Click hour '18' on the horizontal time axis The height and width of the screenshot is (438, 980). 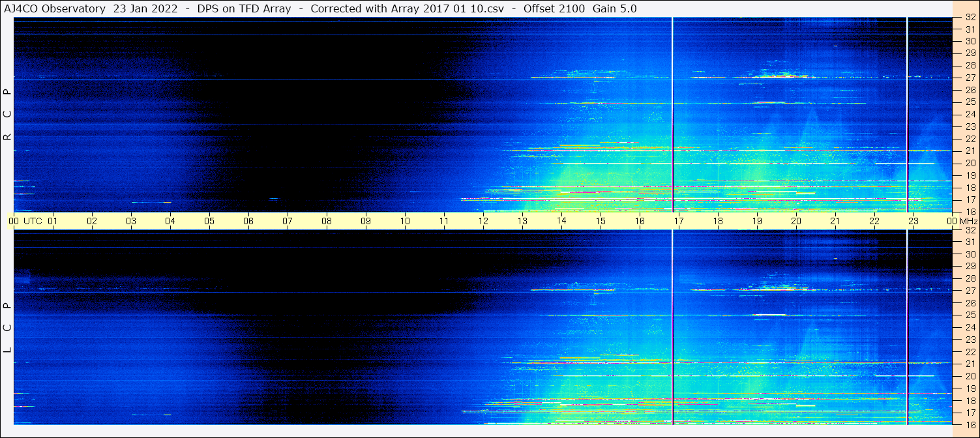(x=718, y=221)
